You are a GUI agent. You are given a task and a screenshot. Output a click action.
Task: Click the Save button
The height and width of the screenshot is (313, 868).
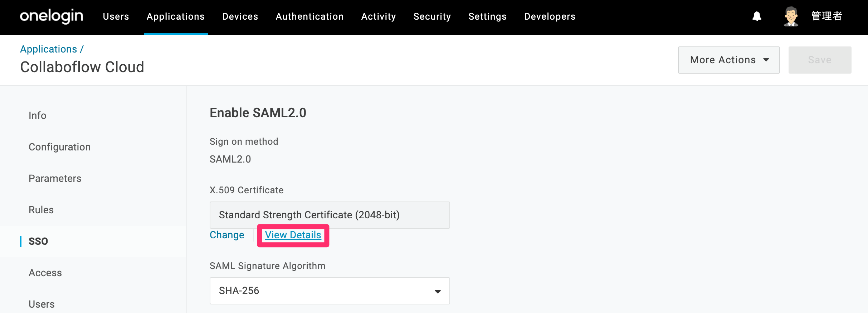[x=820, y=60]
